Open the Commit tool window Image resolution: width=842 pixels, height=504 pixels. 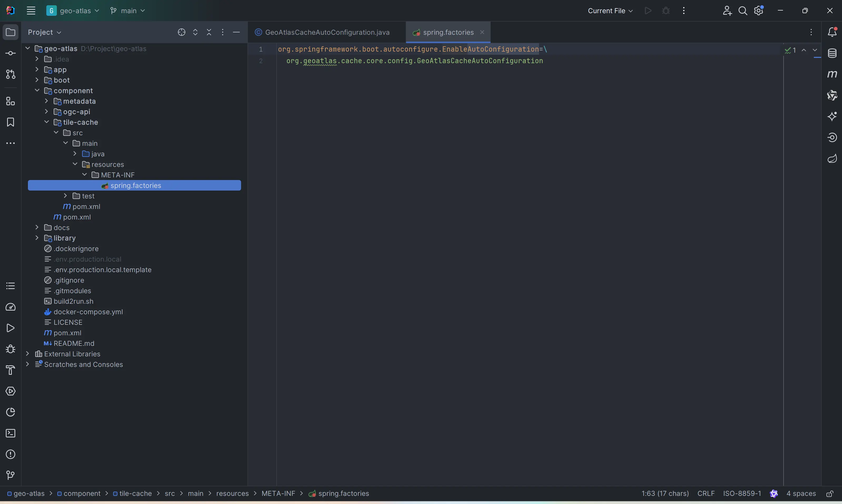coord(11,53)
